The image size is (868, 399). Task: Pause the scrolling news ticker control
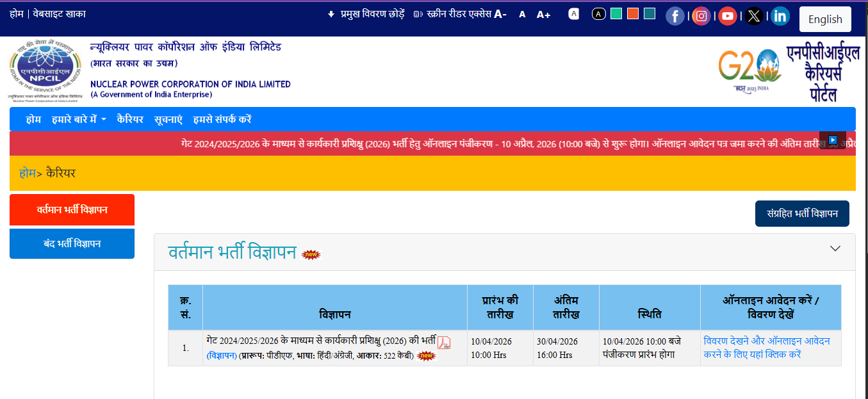[832, 138]
